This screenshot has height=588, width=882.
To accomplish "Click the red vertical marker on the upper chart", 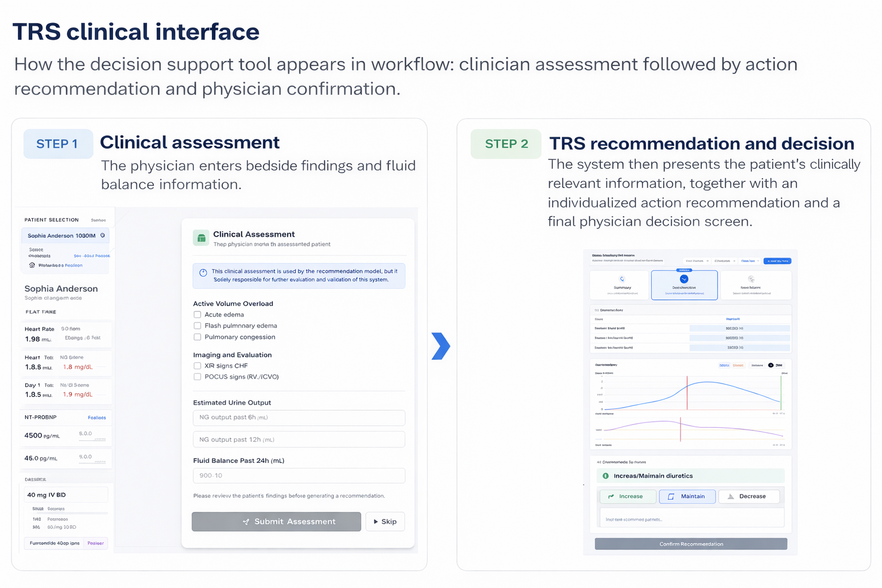I will click(x=687, y=393).
